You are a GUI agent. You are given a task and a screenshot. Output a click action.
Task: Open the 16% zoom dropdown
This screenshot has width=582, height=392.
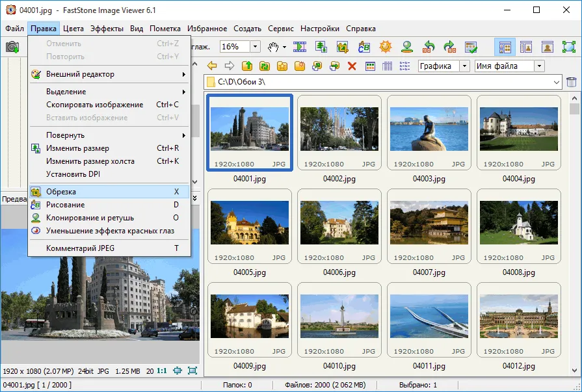pyautogui.click(x=255, y=47)
